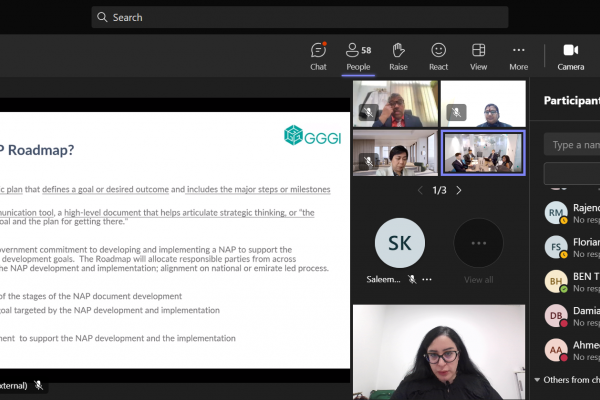Viewport: 600px width, 400px height.
Task: Go to next page of video gallery
Action: click(x=459, y=190)
